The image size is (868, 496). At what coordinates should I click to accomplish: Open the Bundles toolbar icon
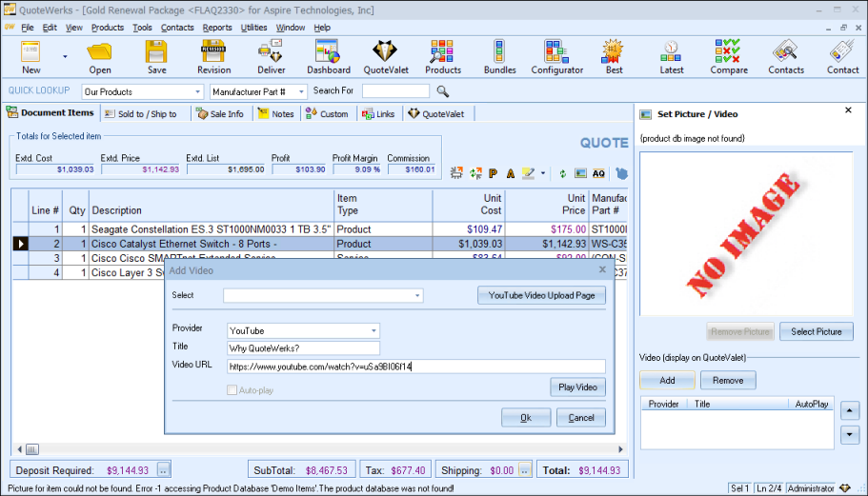(x=499, y=57)
